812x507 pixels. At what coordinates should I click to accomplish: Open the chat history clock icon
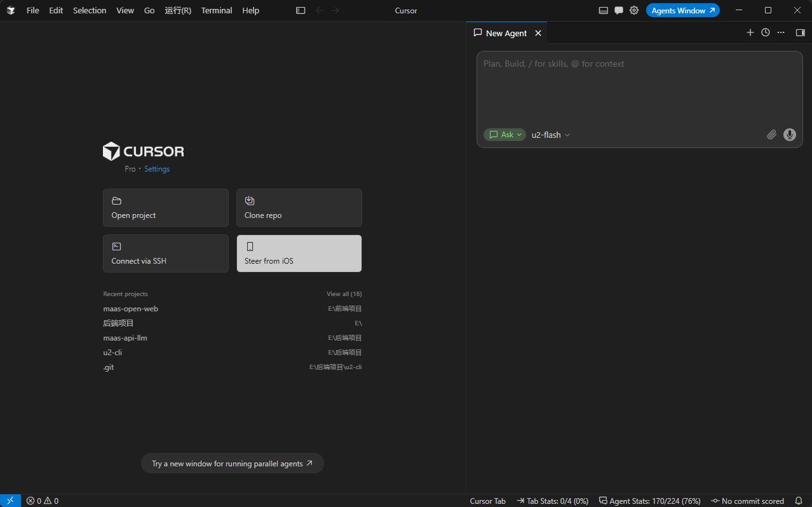pyautogui.click(x=766, y=32)
